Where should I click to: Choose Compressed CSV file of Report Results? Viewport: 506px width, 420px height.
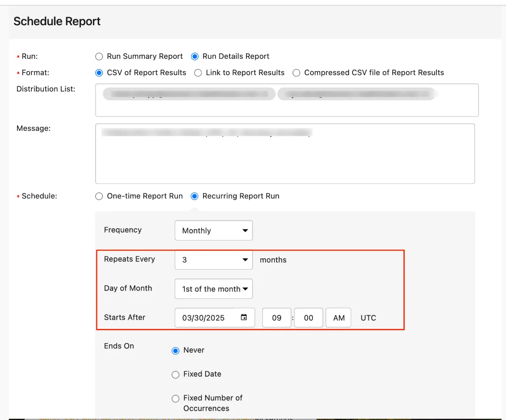tap(296, 73)
